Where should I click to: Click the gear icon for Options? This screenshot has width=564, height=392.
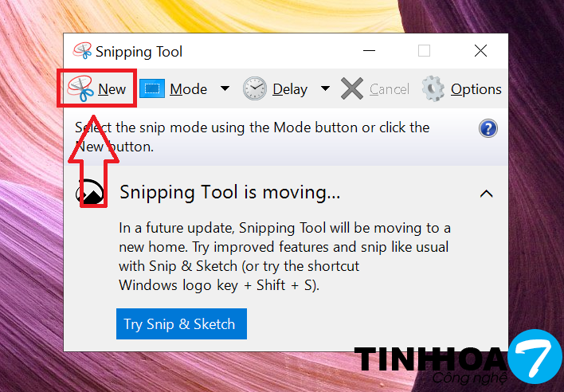[433, 89]
